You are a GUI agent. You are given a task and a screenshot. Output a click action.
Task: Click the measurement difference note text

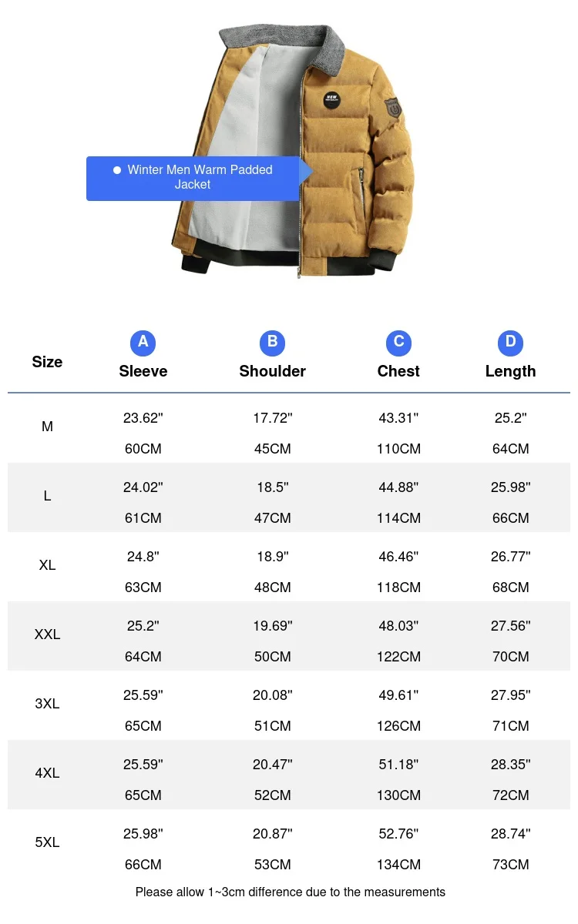pyautogui.click(x=290, y=892)
